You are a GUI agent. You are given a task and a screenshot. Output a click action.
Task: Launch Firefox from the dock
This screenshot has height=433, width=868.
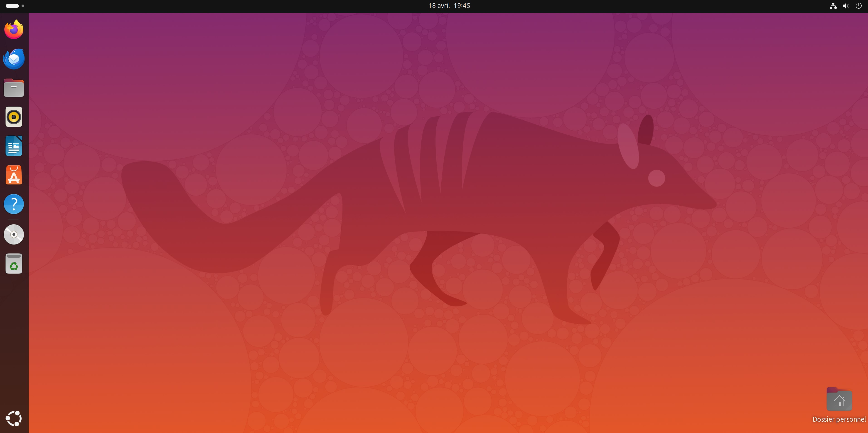pos(13,29)
